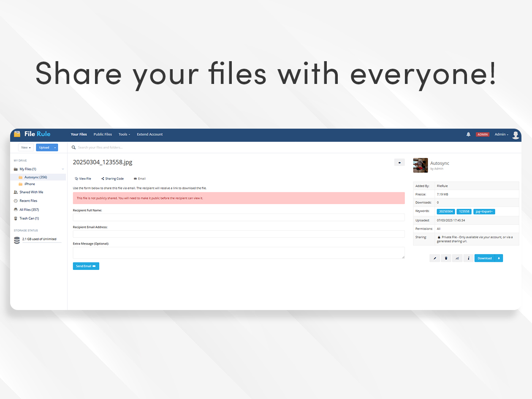
Task: Click the Recipient Full Name field
Action: (x=239, y=218)
